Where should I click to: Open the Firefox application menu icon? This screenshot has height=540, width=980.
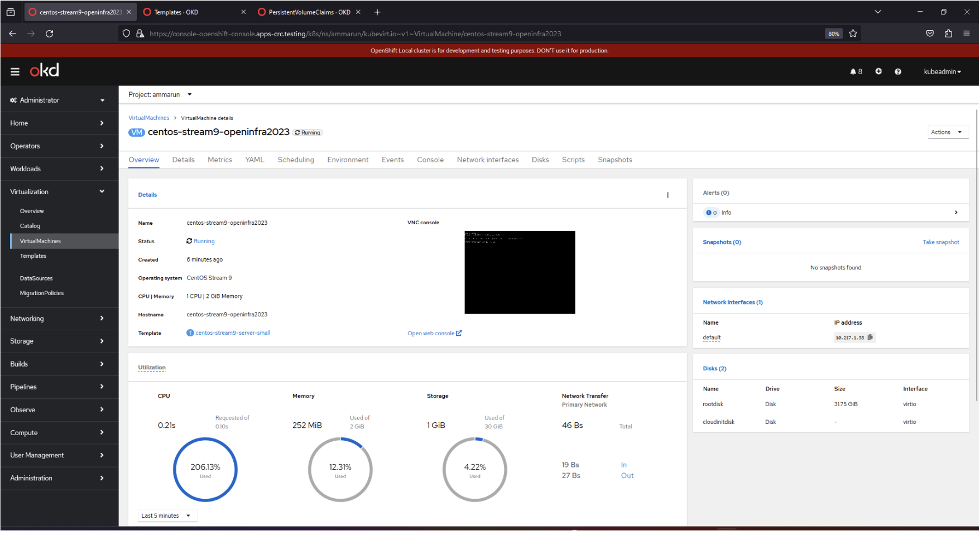tap(967, 33)
